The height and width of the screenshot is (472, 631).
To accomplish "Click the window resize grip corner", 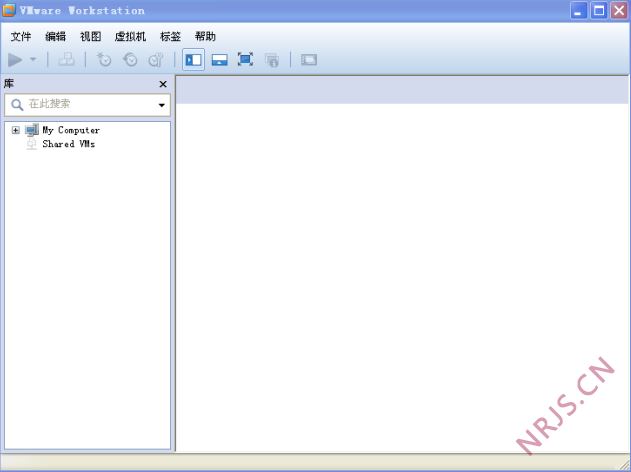I will click(624, 464).
